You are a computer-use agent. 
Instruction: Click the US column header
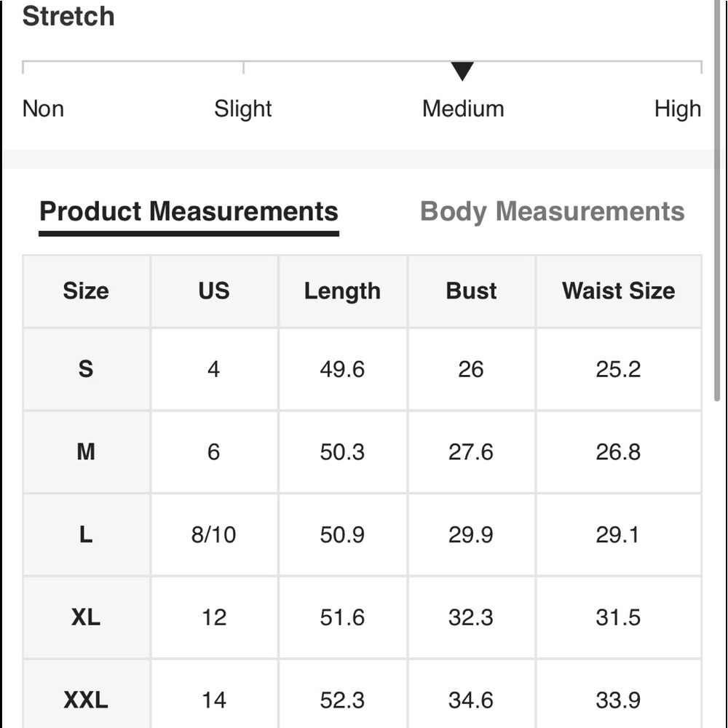pos(213,291)
